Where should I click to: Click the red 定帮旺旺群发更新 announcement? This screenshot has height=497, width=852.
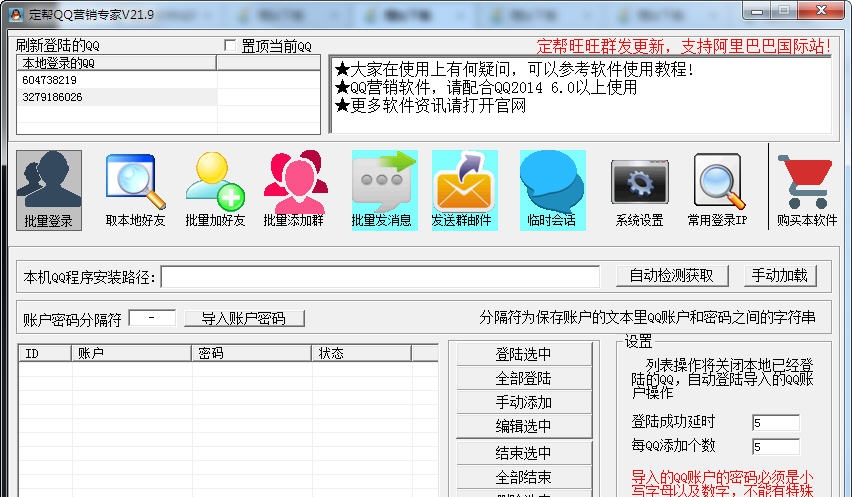684,46
